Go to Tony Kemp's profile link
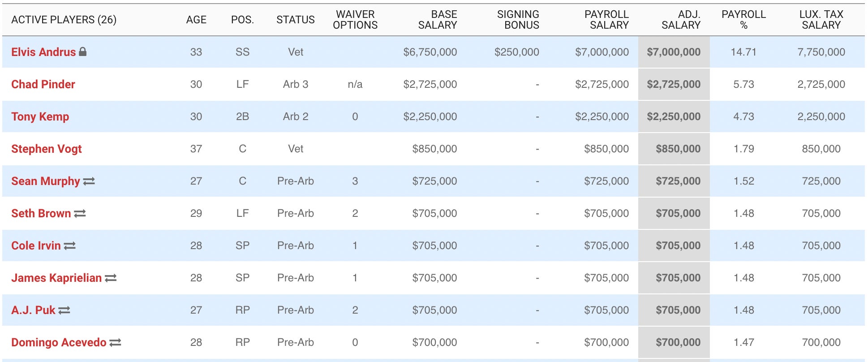The width and height of the screenshot is (868, 362). (40, 116)
